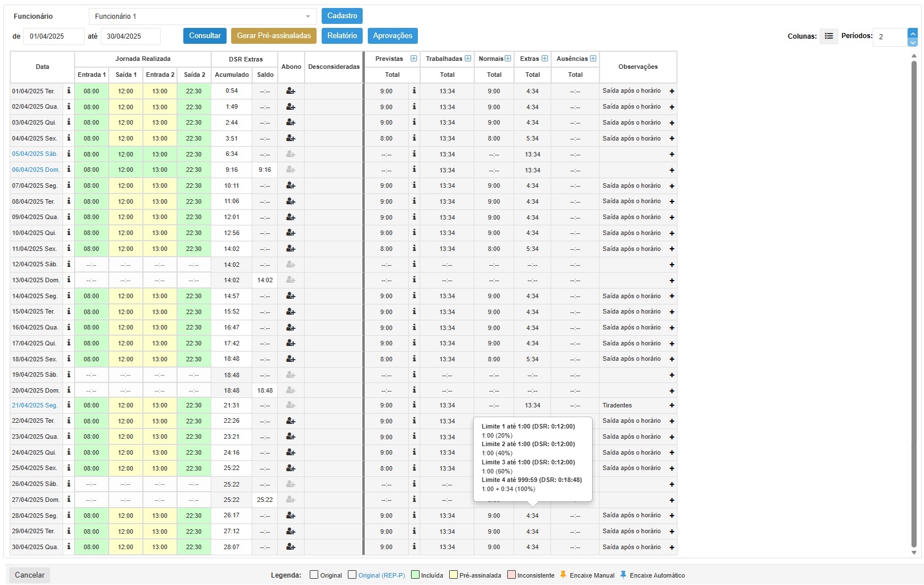Open info icon beside date 02/04/2025 Qua.

point(69,106)
